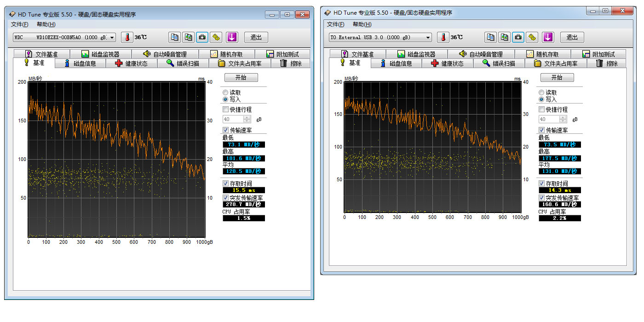Click copy-screenshot icon in the External USB window
644x322 pixels.
pos(505,37)
